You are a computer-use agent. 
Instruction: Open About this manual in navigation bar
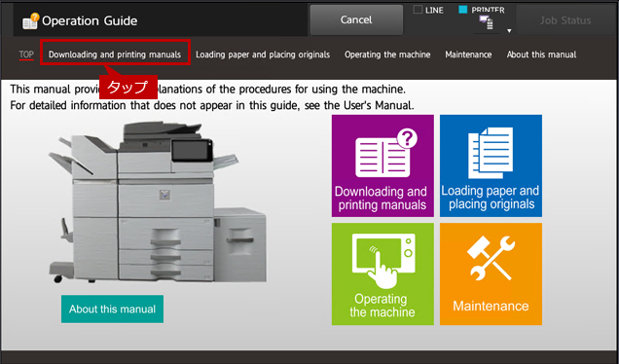click(541, 55)
